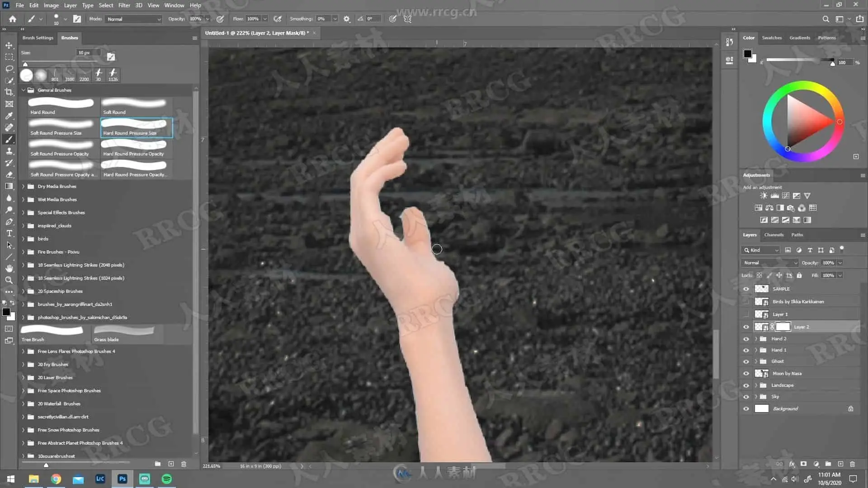Select the Move tool
The height and width of the screenshot is (488, 868).
coord(9,45)
